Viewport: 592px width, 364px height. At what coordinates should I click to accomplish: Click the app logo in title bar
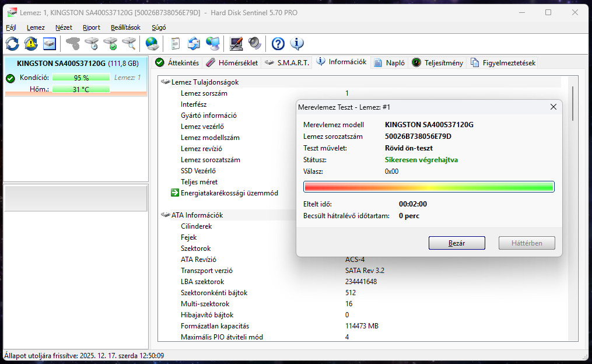(12, 12)
